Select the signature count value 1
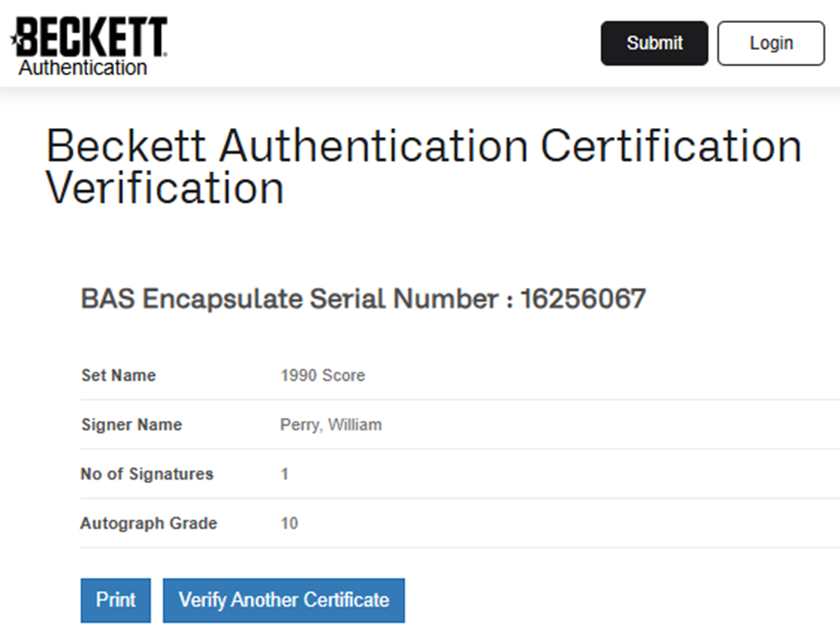Image resolution: width=840 pixels, height=635 pixels. pyautogui.click(x=285, y=474)
